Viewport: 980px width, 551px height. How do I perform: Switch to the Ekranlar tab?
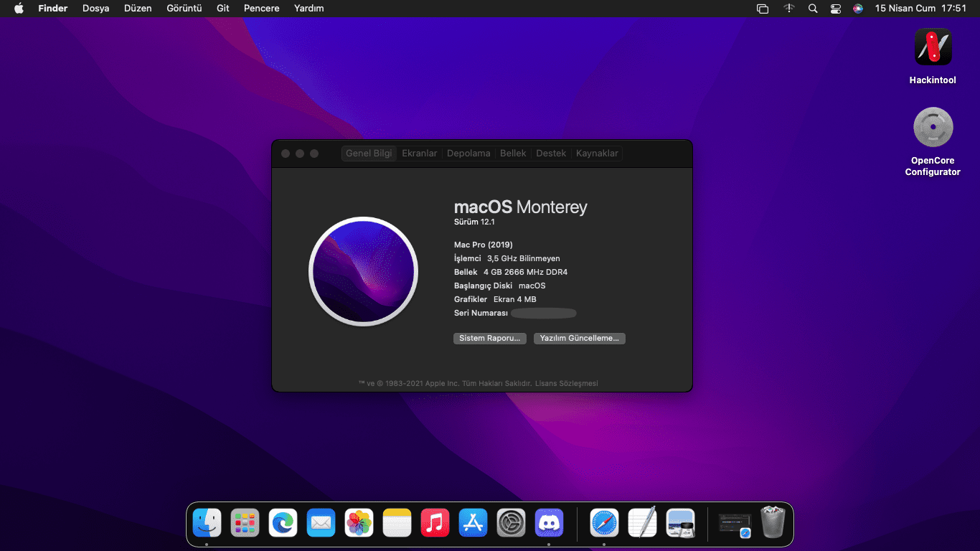click(x=419, y=154)
